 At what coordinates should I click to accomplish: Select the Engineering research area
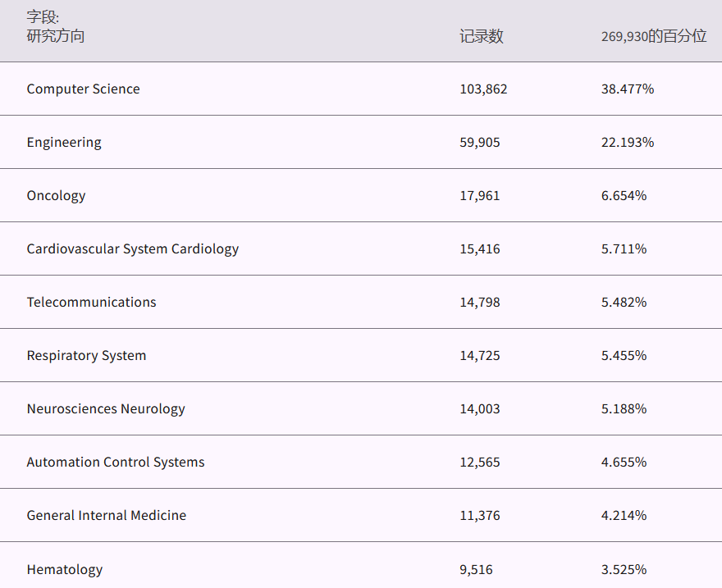click(x=64, y=142)
